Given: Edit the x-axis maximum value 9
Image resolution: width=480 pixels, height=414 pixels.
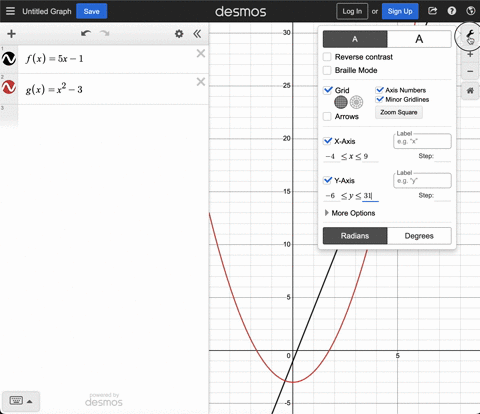Looking at the screenshot, I should pos(369,156).
